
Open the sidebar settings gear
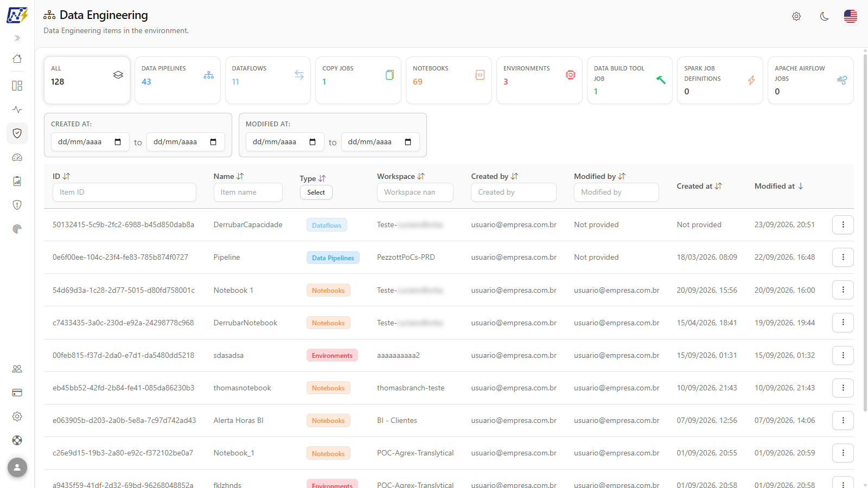click(x=17, y=416)
